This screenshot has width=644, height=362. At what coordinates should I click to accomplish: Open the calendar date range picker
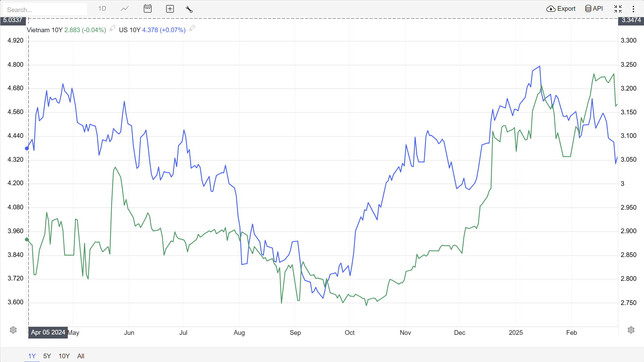coord(148,9)
